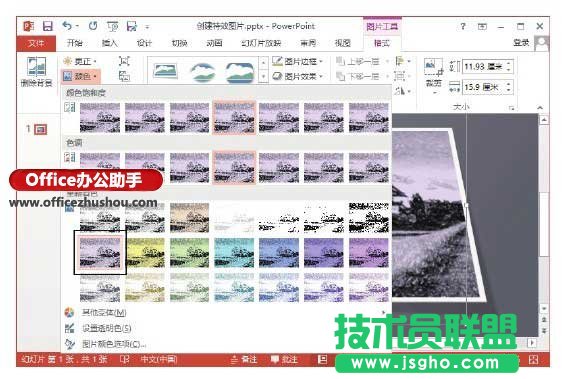This screenshot has height=379, width=562.
Task: Apply dark yellow recolor preset
Action: point(145,253)
